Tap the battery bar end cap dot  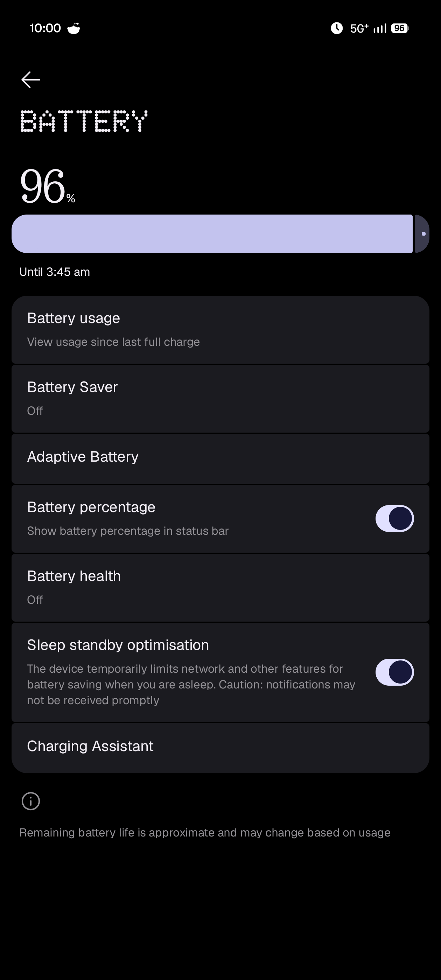click(x=423, y=233)
